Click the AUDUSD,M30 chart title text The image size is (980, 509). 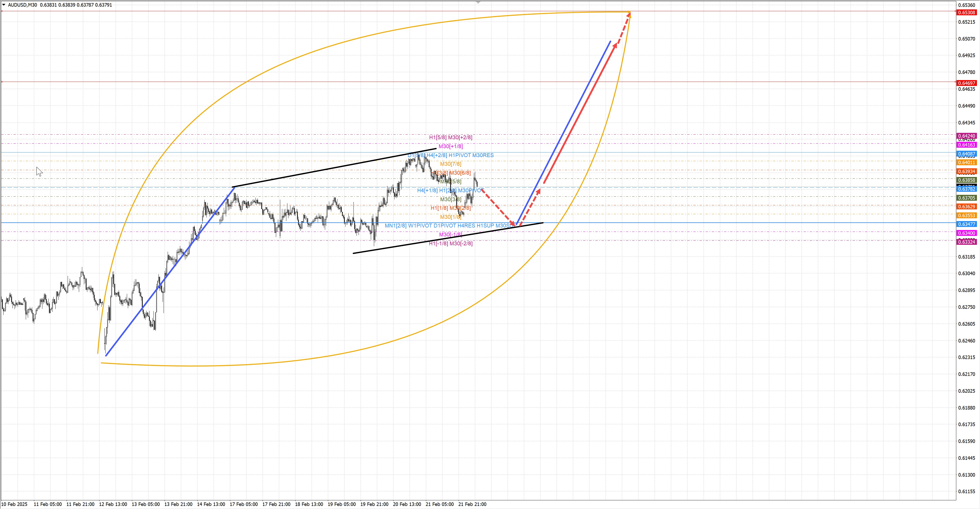[x=22, y=5]
